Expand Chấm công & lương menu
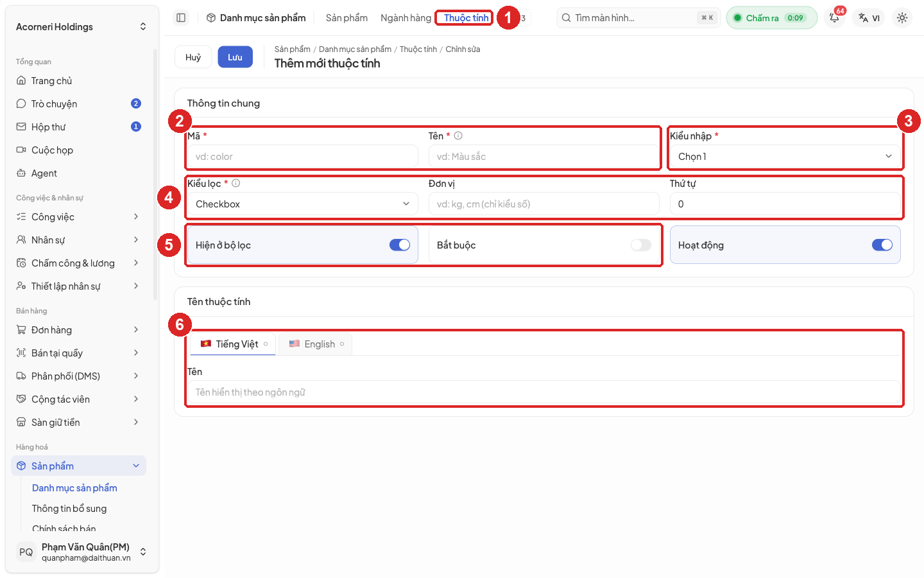This screenshot has width=924, height=578. (79, 263)
